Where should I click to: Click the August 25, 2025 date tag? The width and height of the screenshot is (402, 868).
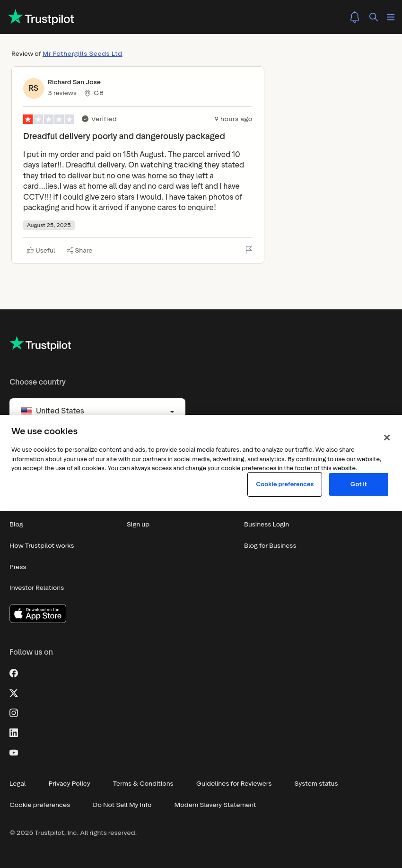[49, 225]
